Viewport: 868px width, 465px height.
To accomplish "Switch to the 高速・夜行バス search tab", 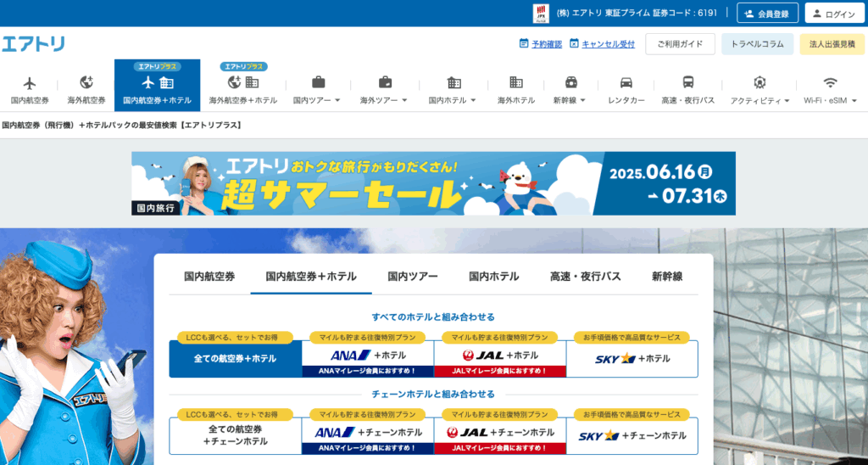I will tap(586, 276).
